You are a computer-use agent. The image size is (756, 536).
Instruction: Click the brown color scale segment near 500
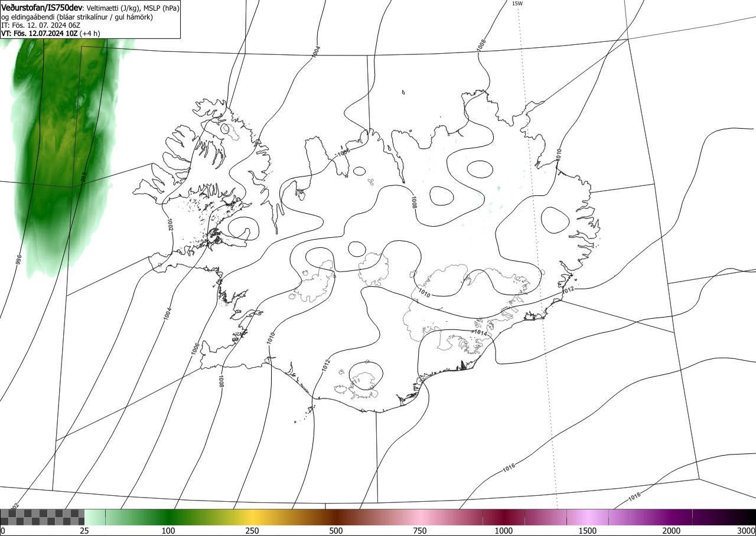click(x=336, y=517)
